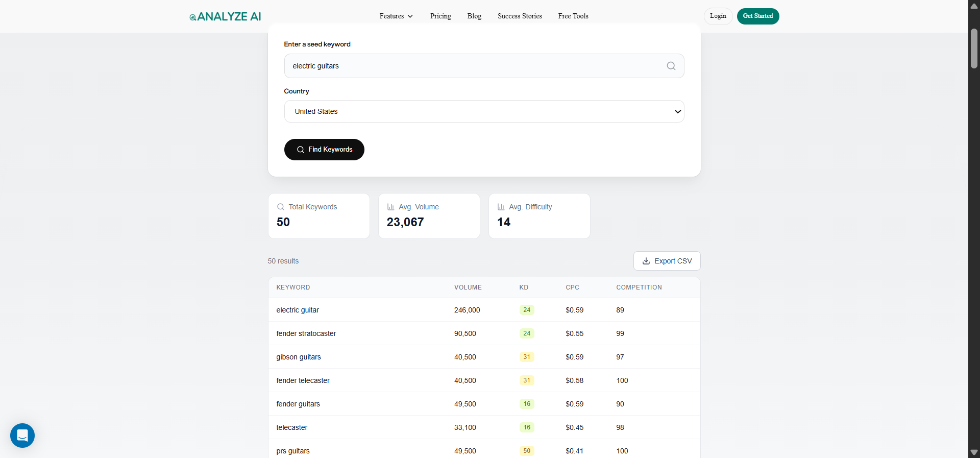Open Success Stories in navigation
Screen dimensions: 980x458
click(520, 16)
